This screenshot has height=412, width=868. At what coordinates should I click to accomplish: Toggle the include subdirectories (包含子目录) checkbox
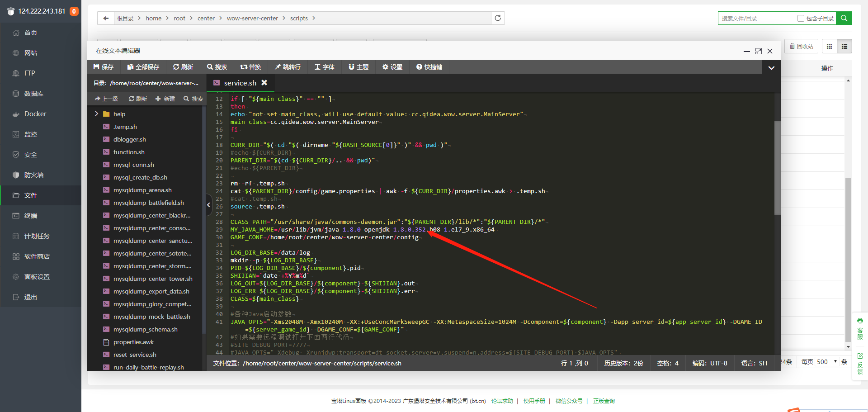(x=801, y=19)
